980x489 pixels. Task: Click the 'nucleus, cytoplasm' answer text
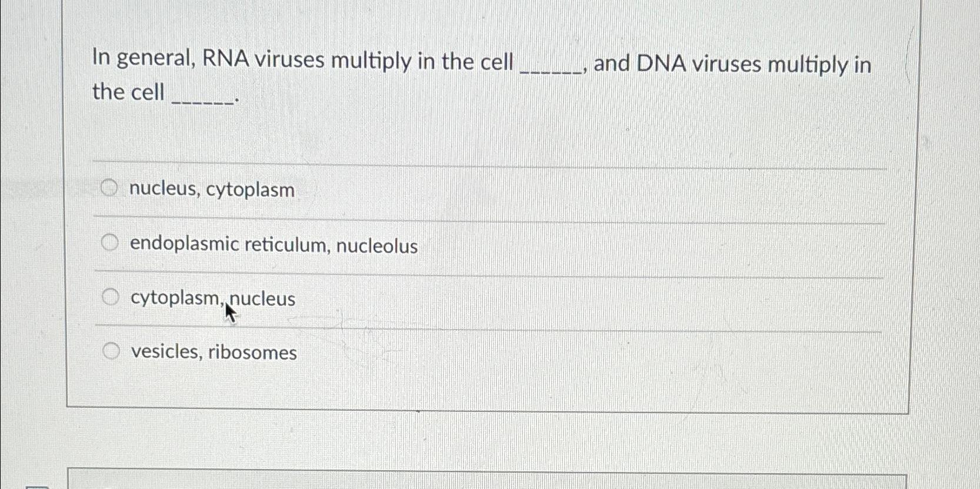(x=212, y=190)
